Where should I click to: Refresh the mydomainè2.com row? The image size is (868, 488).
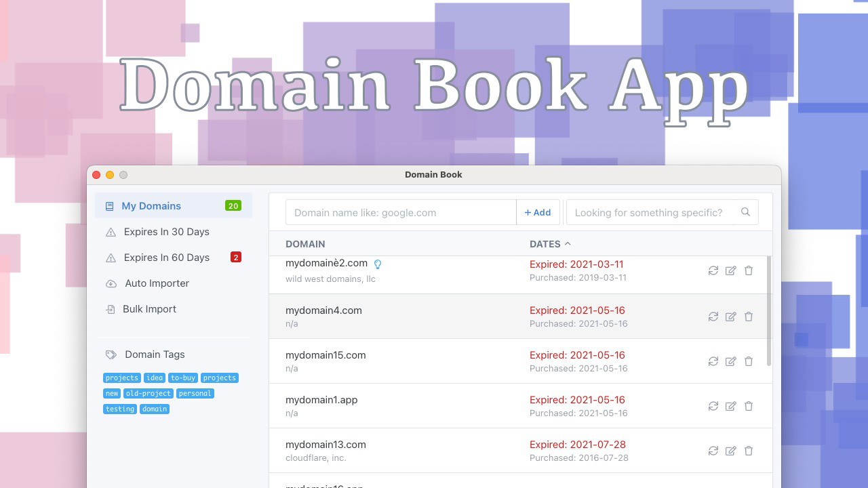(713, 270)
